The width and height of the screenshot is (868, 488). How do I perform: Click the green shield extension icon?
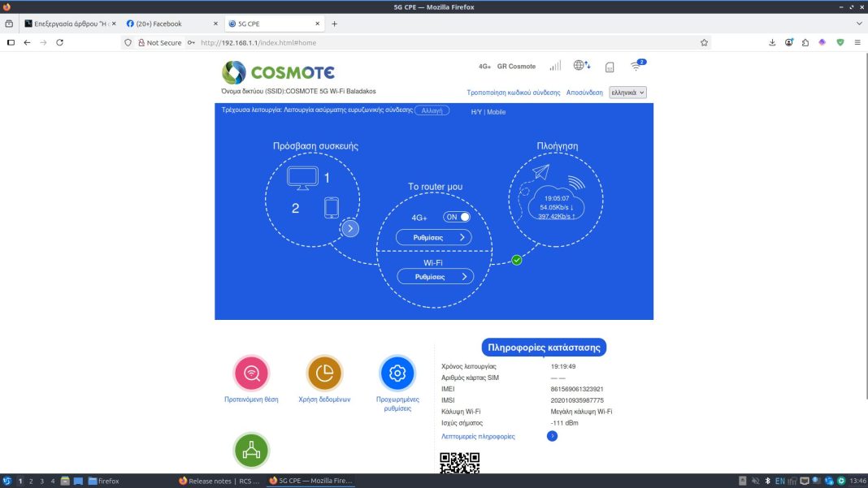[x=840, y=42]
